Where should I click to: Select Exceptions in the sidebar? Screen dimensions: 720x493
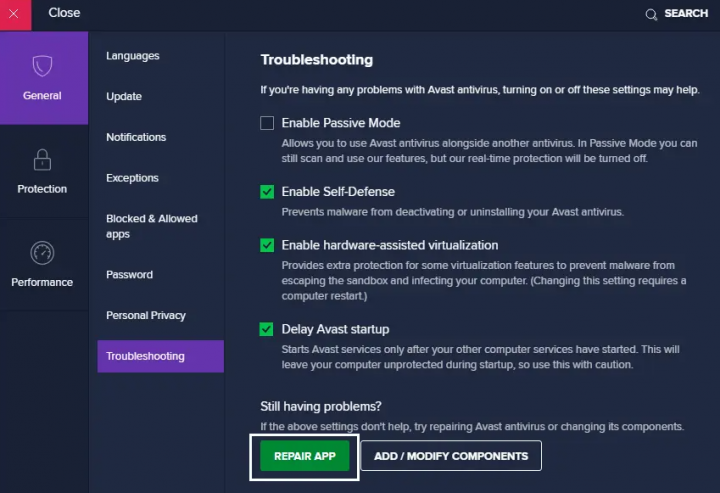click(133, 178)
